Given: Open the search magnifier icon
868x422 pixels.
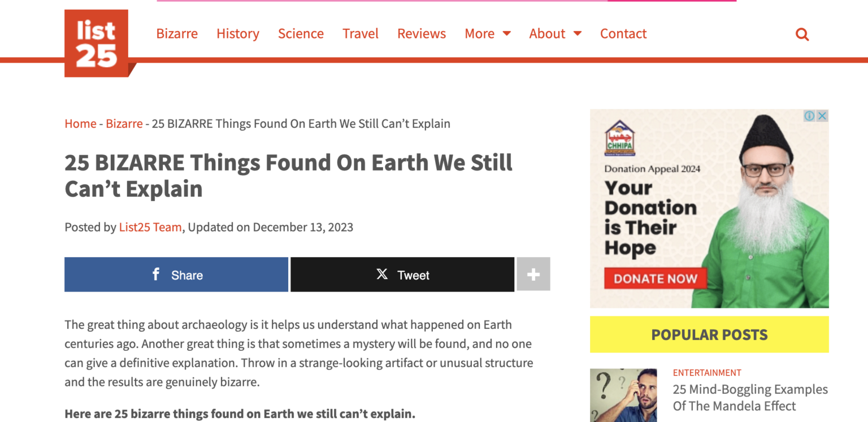Looking at the screenshot, I should (802, 34).
